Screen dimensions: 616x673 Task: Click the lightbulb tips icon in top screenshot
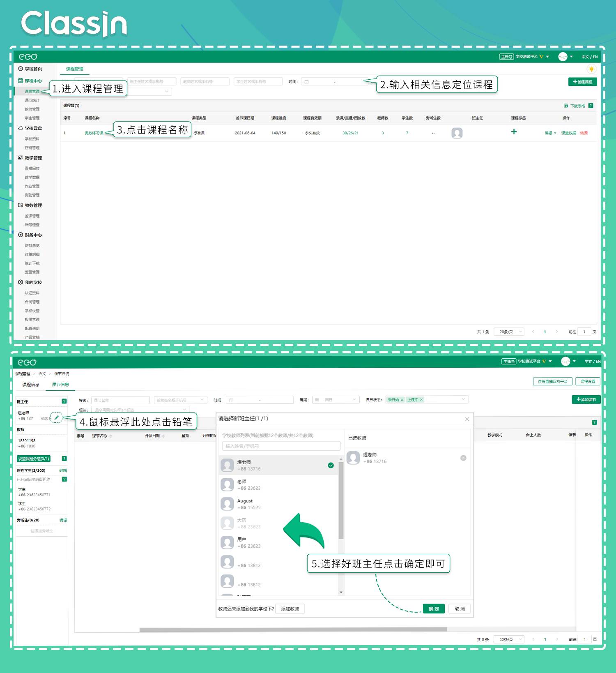tap(591, 69)
